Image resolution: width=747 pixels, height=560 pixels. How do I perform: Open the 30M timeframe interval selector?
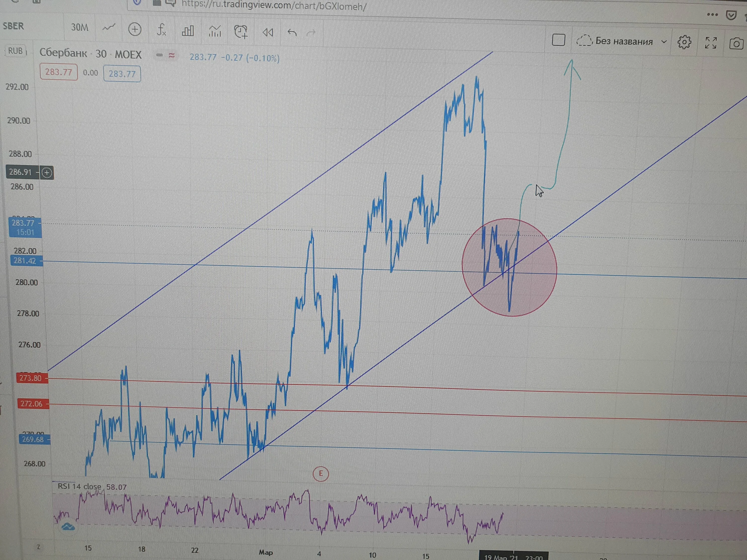coord(80,27)
